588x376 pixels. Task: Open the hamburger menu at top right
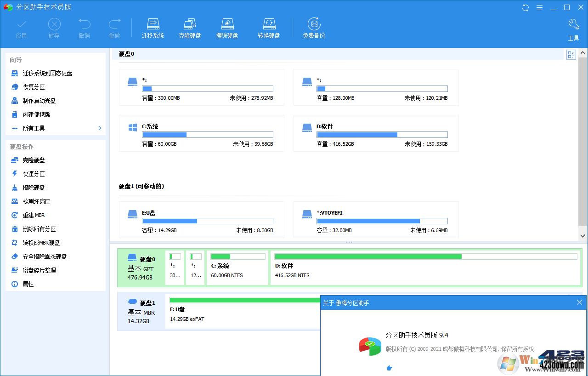click(539, 7)
